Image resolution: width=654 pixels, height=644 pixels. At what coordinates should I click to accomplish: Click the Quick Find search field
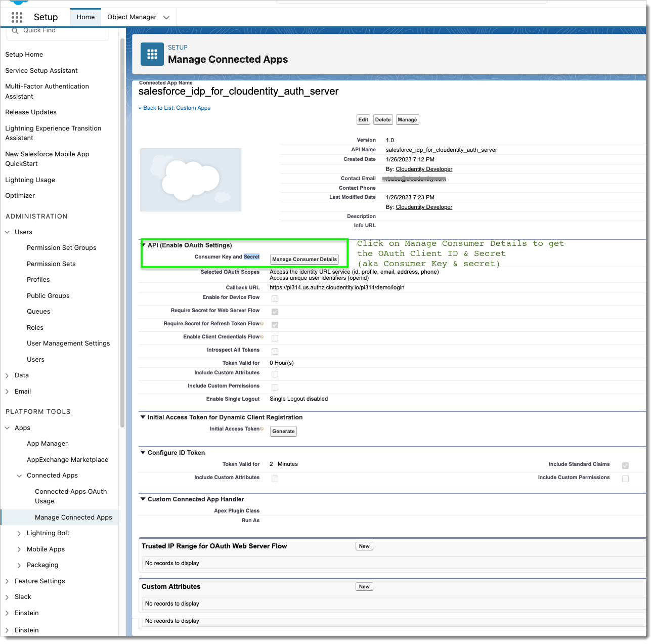[x=58, y=31]
